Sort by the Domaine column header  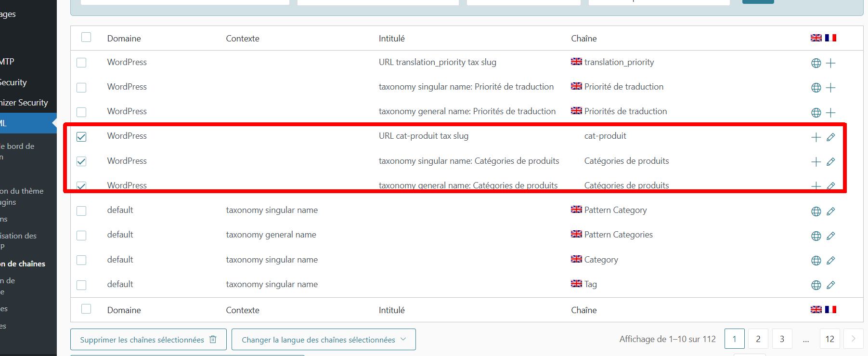pyautogui.click(x=124, y=39)
